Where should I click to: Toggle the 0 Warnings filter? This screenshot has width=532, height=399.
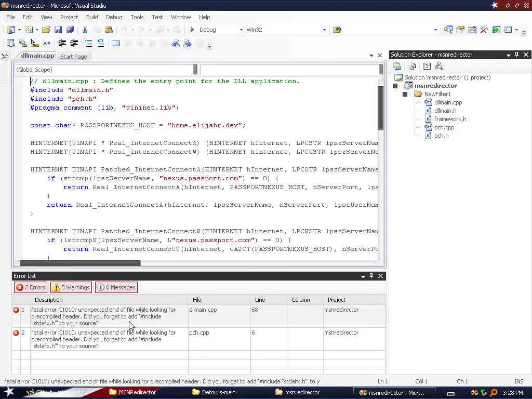point(71,287)
